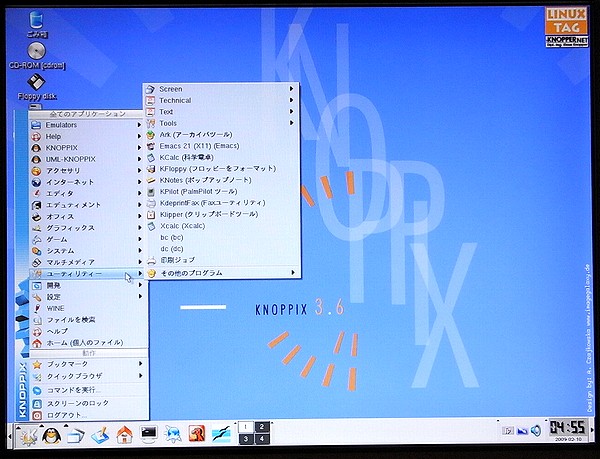Click the show desktop icon in panel
This screenshot has height=459, width=600.
100,435
